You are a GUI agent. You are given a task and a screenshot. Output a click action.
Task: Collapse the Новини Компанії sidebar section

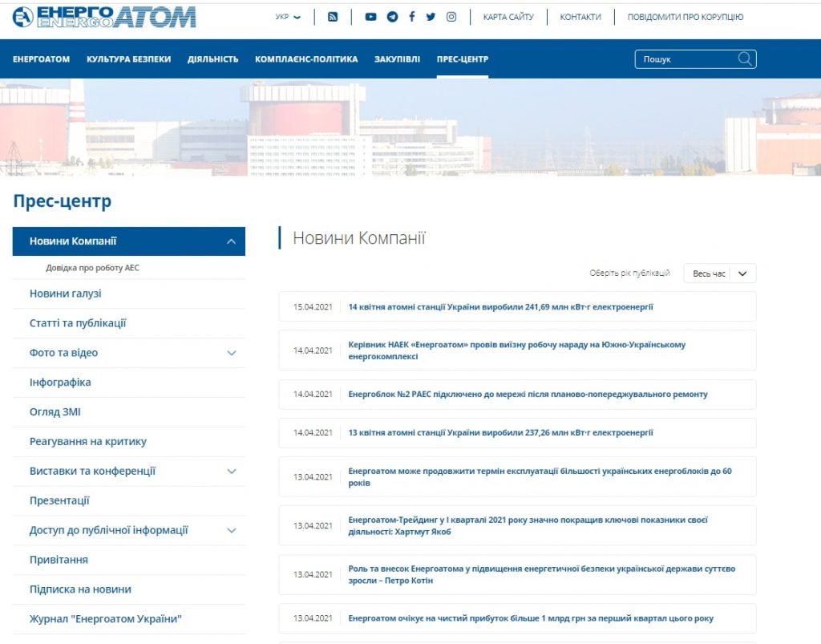(232, 241)
